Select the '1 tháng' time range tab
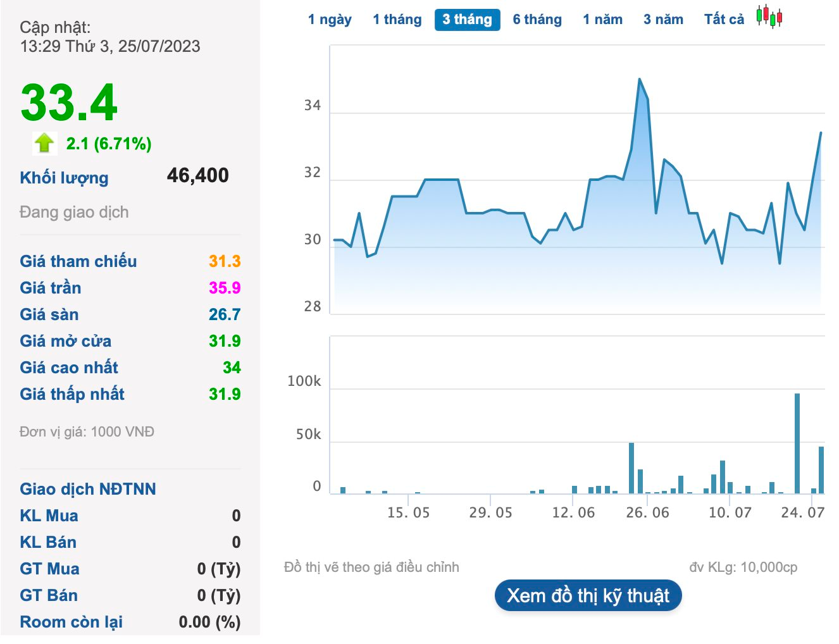 (x=397, y=20)
